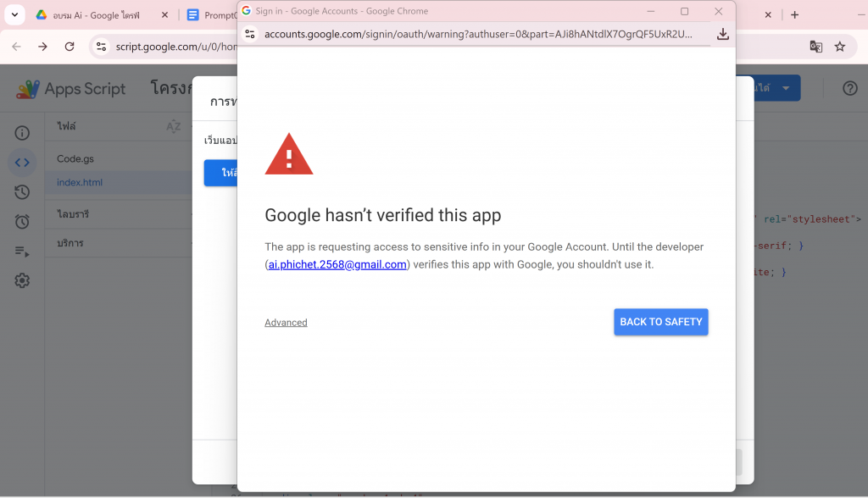
Task: Click the BACK TO SAFETY button
Action: point(660,322)
